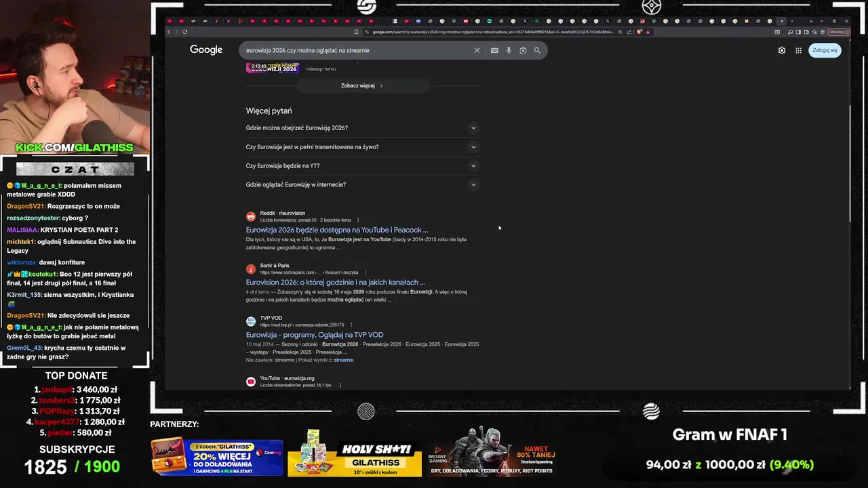Image resolution: width=868 pixels, height=488 pixels.
Task: Start voice search with the microphone icon
Action: 509,50
